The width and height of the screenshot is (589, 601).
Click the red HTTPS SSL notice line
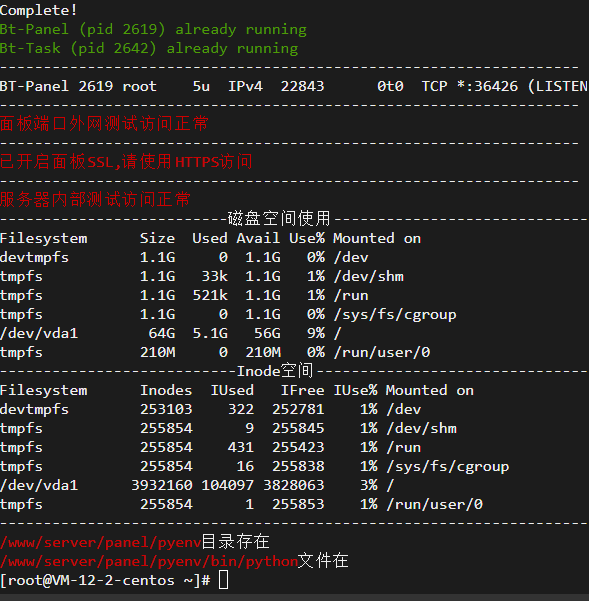[126, 162]
